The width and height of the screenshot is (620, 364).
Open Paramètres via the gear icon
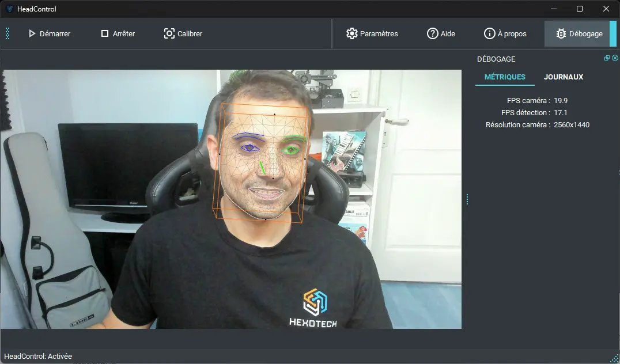pos(351,34)
